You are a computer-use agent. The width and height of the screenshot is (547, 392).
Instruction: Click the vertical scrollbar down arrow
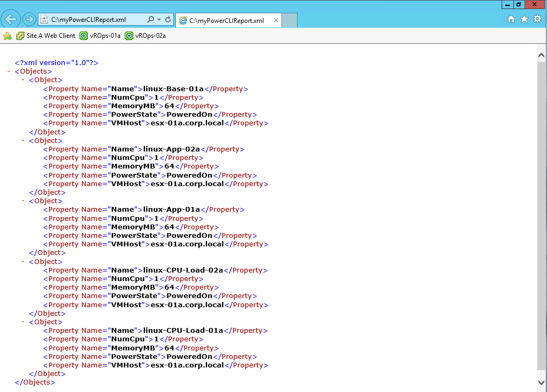541,382
